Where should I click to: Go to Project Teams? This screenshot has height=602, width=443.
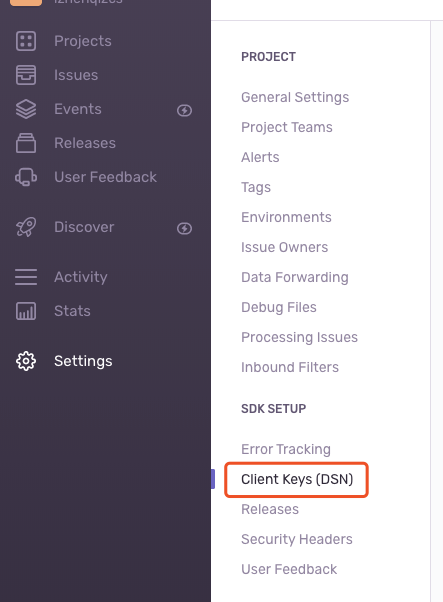pyautogui.click(x=287, y=127)
